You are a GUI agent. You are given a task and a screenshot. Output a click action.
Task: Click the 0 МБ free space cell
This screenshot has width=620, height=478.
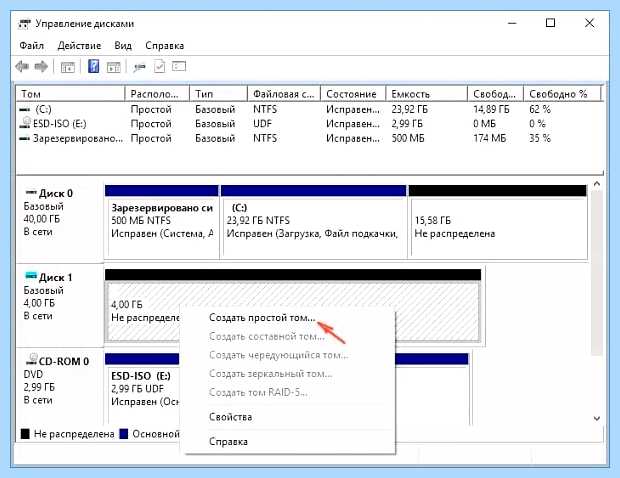(484, 124)
